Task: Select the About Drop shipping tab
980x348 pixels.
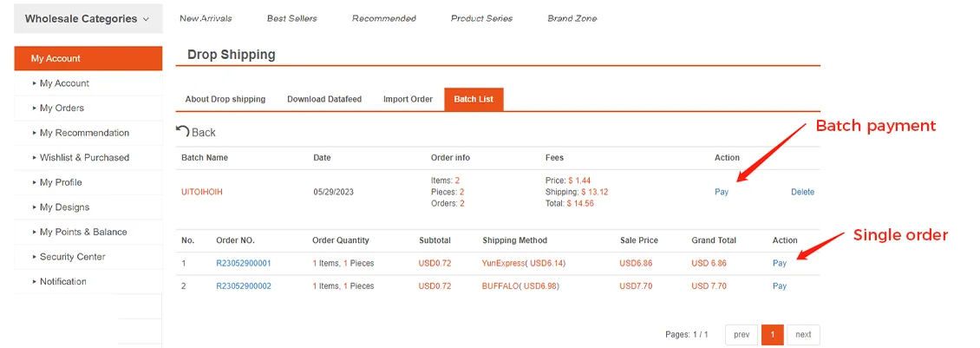Action: [x=225, y=99]
